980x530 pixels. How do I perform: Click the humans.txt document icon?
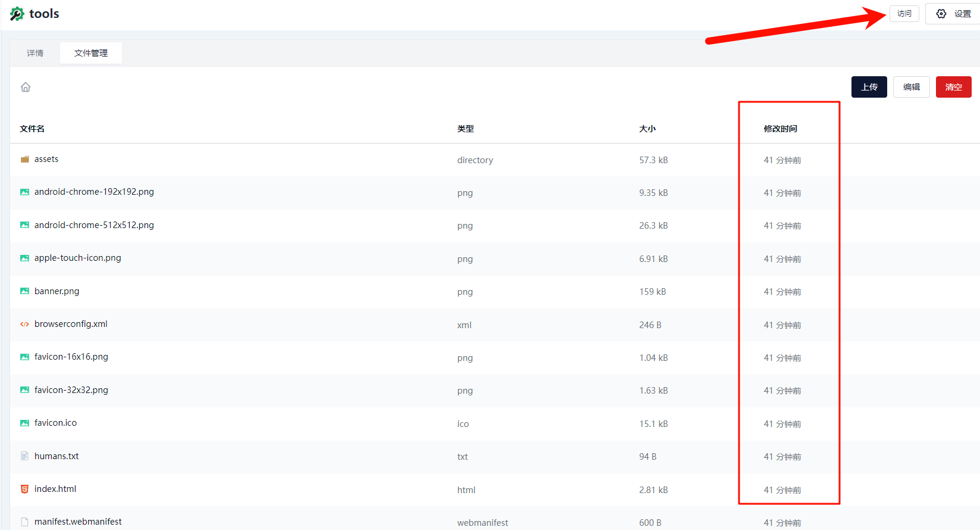(24, 456)
